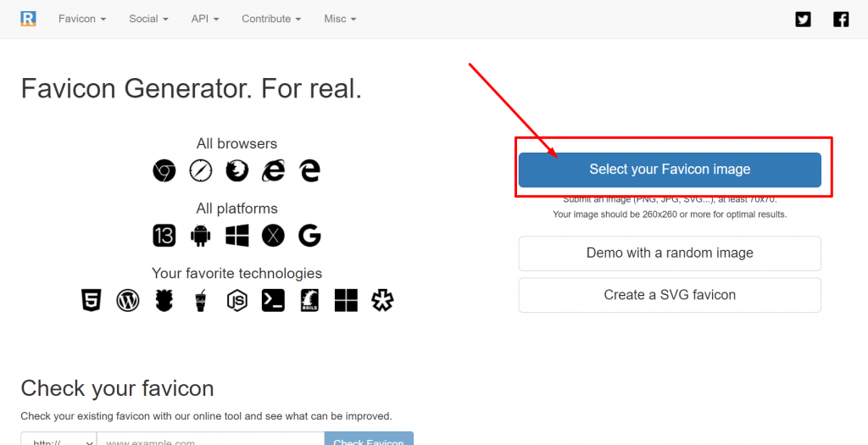
Task: Open the Contribute menu
Action: [271, 19]
